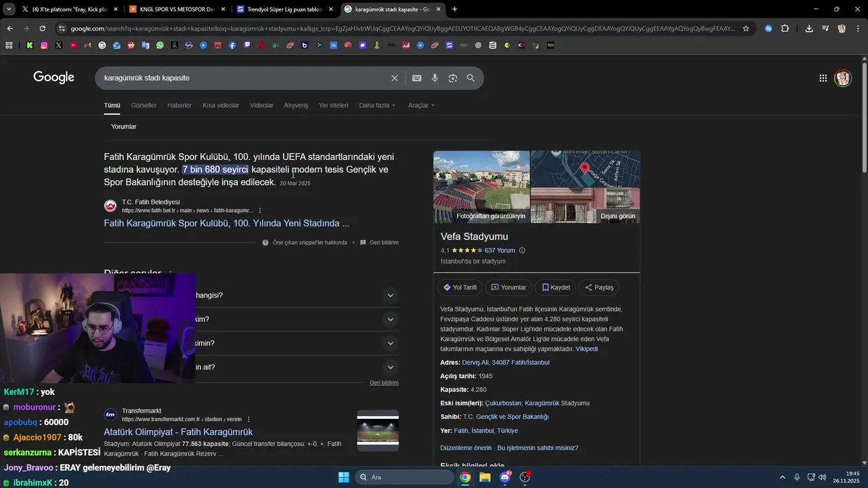Click the Paylaş button
Screen dimensions: 868x488
599,287
